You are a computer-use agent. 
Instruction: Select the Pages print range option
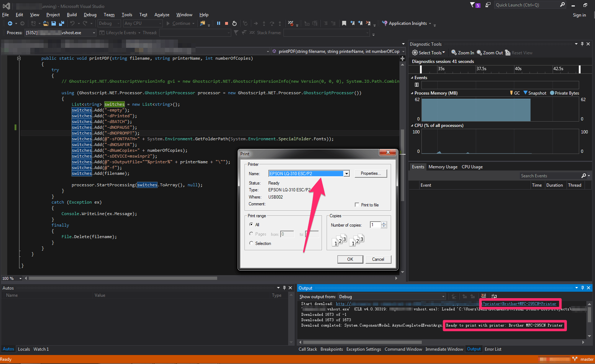click(251, 234)
